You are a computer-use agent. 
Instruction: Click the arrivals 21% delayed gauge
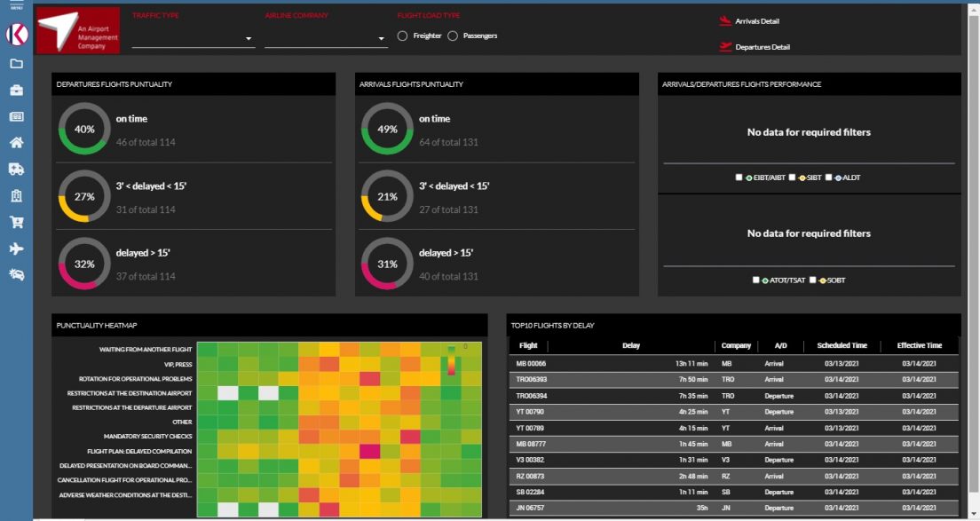pos(387,196)
